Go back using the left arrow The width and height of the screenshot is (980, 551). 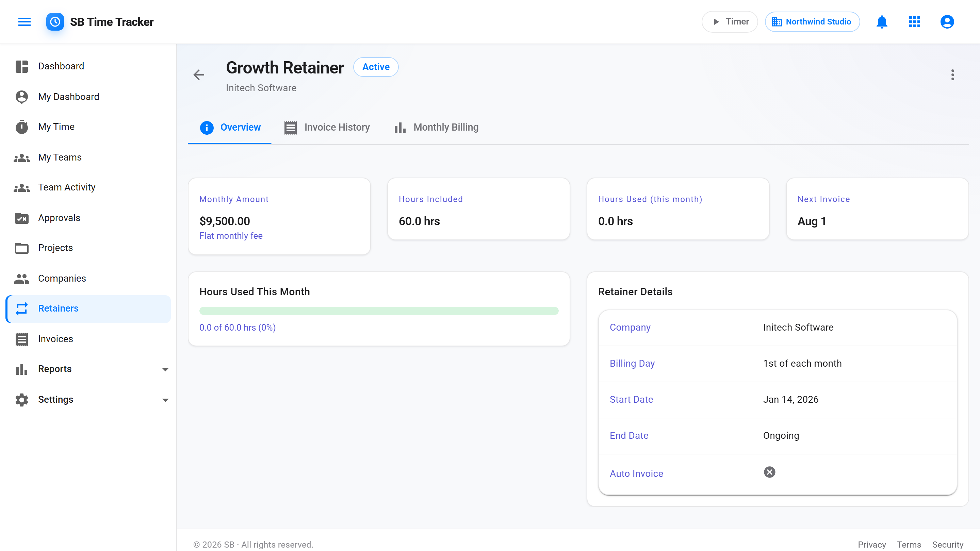(199, 74)
